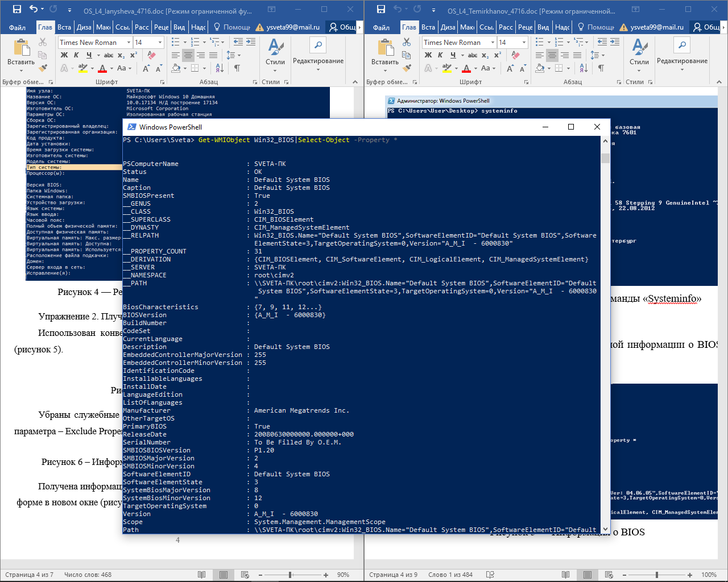Click word count in left status bar
The width and height of the screenshot is (728, 582).
coord(88,575)
